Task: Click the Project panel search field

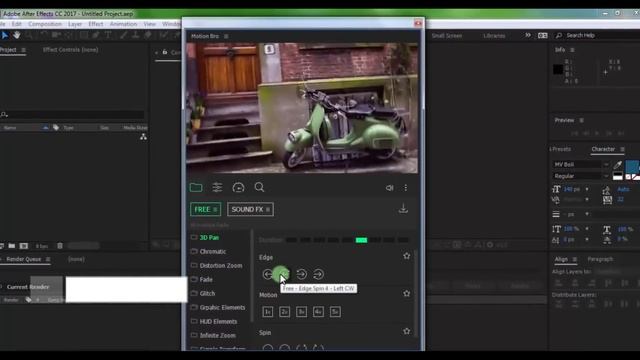Action: click(x=73, y=115)
